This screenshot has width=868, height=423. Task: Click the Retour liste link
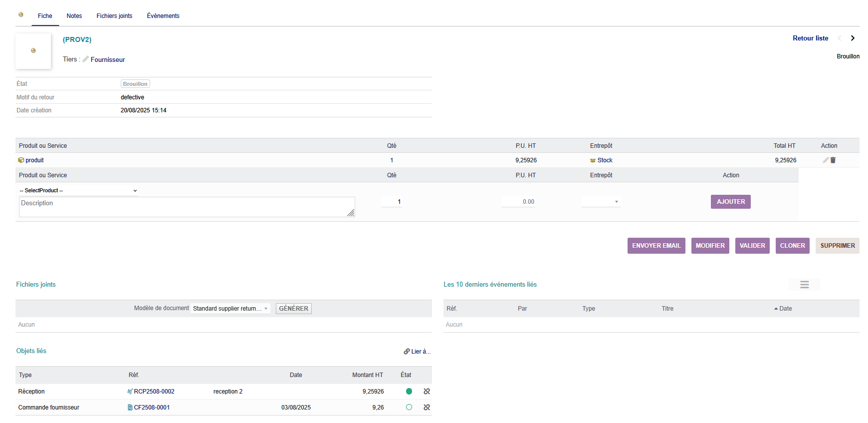[x=810, y=38]
